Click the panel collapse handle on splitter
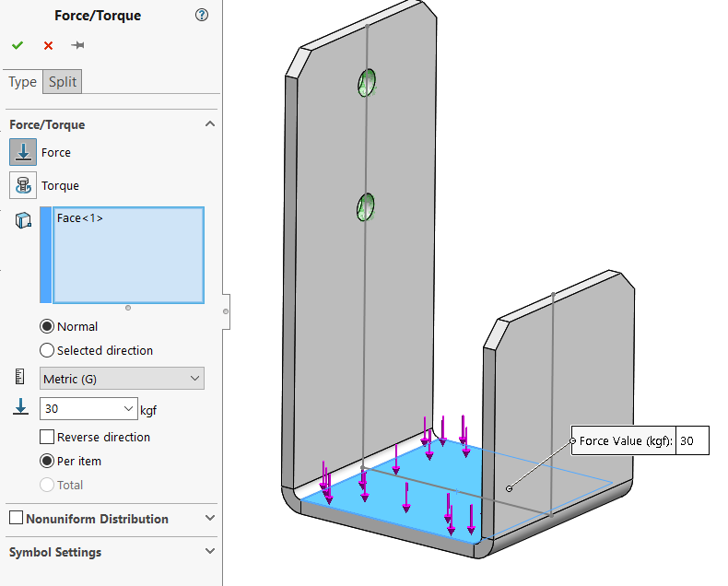Image resolution: width=728 pixels, height=586 pixels. [x=226, y=311]
